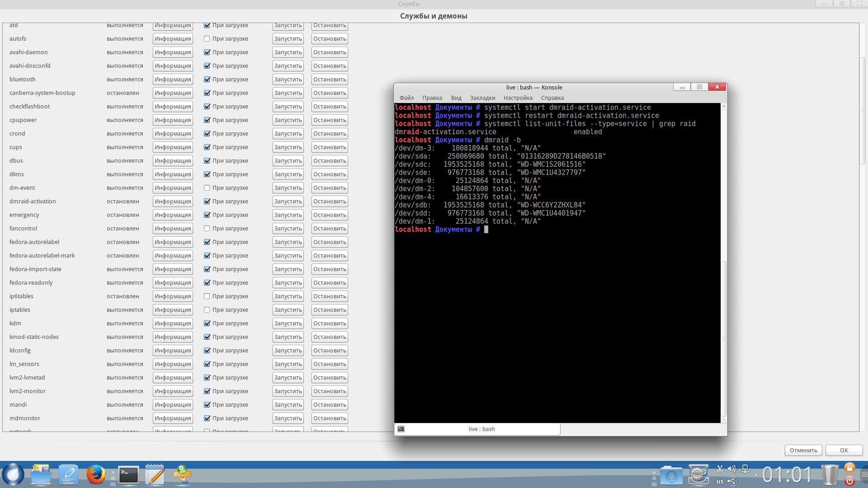The width and height of the screenshot is (868, 488).
Task: Click Информация for cups service
Action: 173,147
